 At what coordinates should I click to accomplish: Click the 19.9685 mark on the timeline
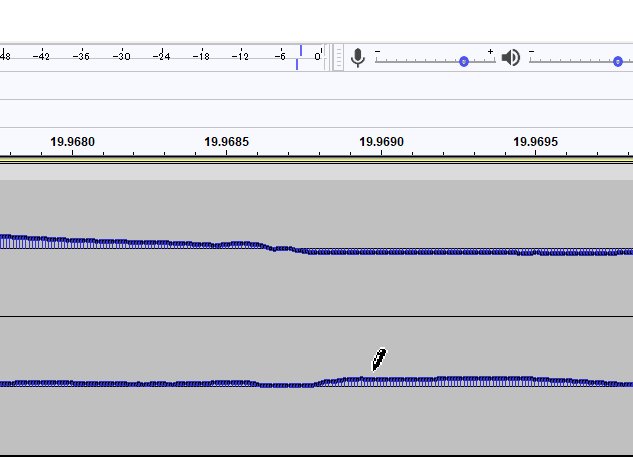pyautogui.click(x=227, y=142)
